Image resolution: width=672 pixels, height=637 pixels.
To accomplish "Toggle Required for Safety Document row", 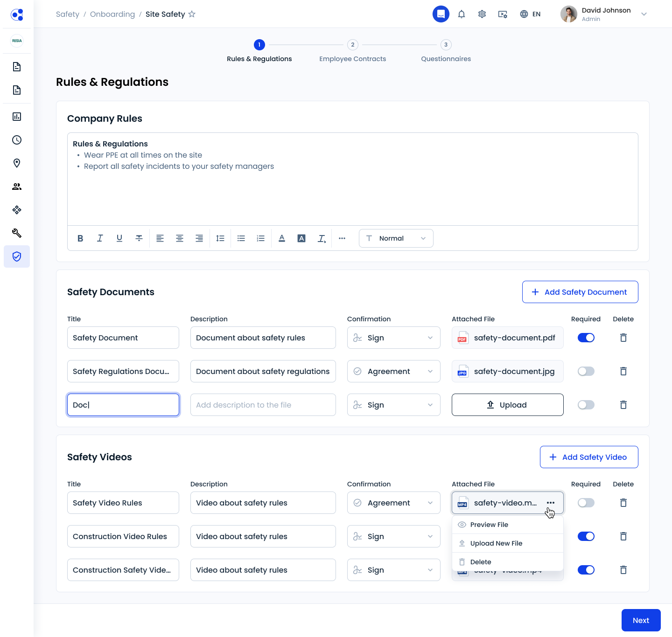I will (x=586, y=338).
